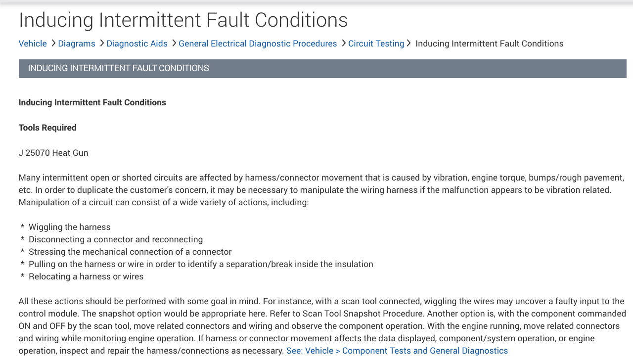The image size is (633, 364).
Task: Click the Relocating a harness or wires bullet
Action: click(86, 276)
